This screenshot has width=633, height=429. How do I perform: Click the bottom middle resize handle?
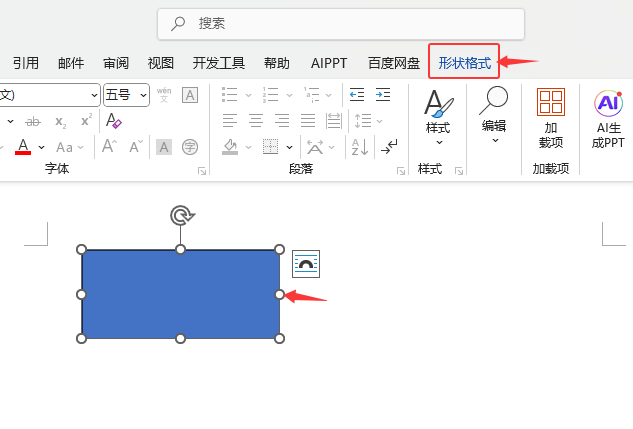[x=180, y=338]
